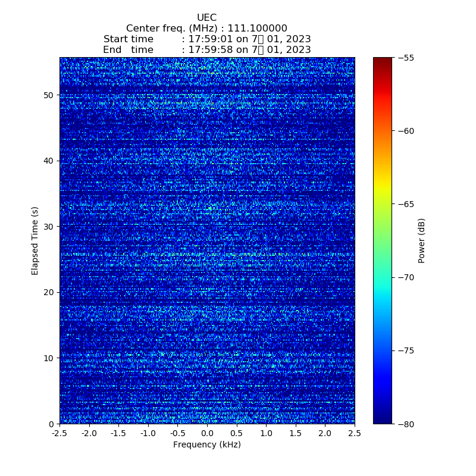
Task: Click the Elapsed Time (s) axis label
Action: point(35,240)
